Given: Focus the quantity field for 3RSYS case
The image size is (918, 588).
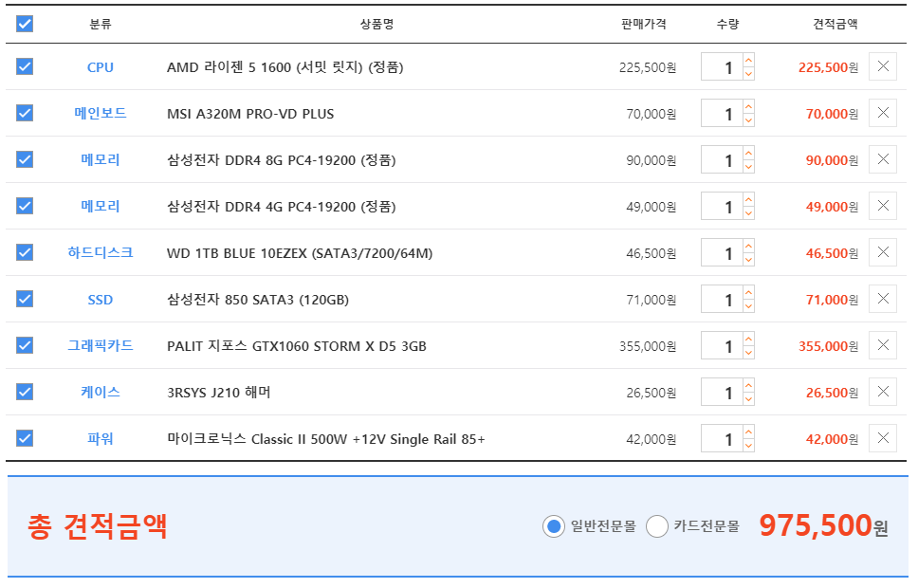Looking at the screenshot, I should [723, 393].
